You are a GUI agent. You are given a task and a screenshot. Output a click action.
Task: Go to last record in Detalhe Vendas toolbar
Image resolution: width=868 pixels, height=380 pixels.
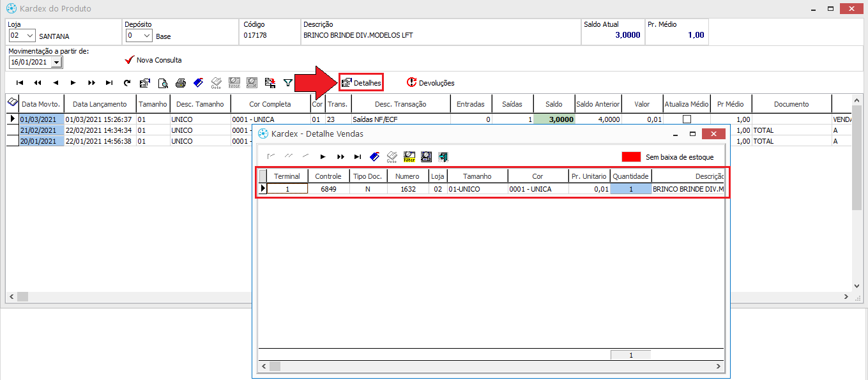tap(358, 156)
